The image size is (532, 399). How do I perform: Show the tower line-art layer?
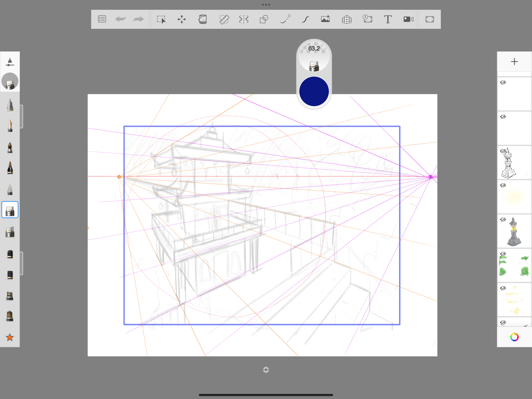503,151
